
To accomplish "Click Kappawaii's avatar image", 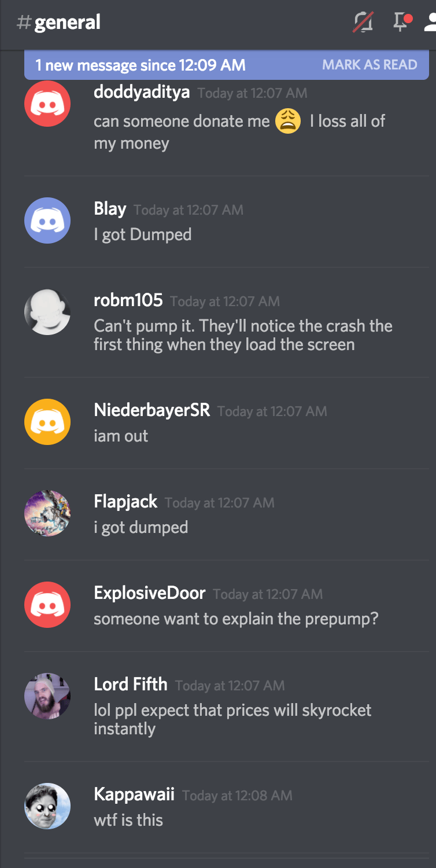I will pyautogui.click(x=47, y=806).
